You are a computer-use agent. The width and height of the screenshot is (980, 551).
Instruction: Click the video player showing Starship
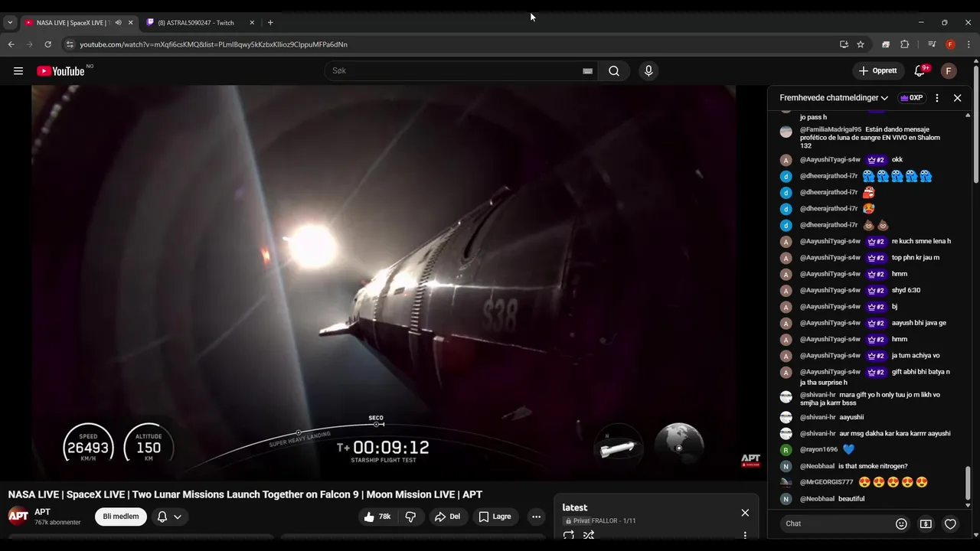click(384, 283)
